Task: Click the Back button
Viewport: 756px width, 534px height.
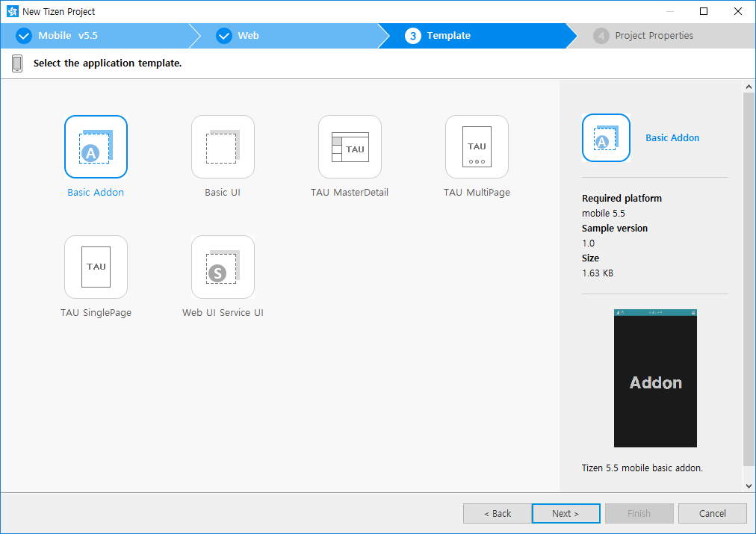Action: pyautogui.click(x=497, y=513)
